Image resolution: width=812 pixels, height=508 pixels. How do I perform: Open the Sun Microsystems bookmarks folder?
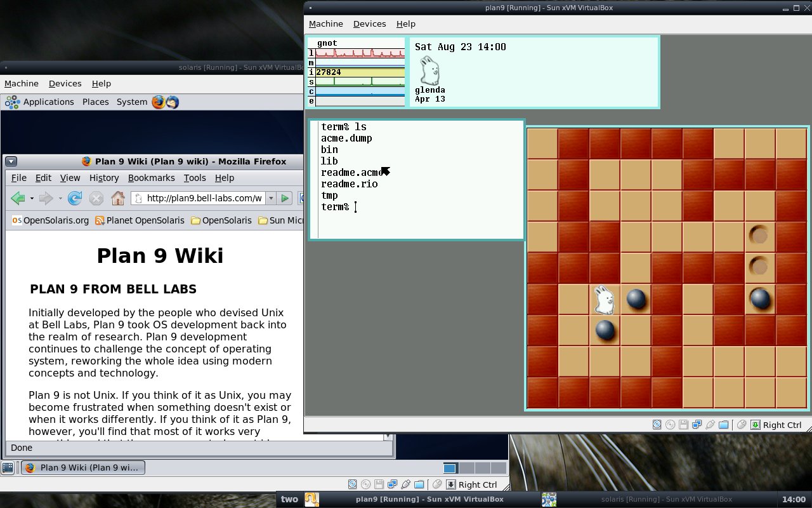tap(280, 220)
